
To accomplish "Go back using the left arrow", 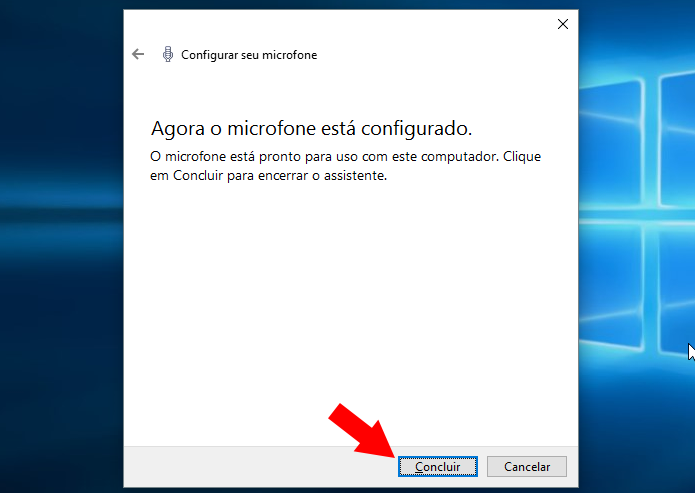I will [138, 54].
